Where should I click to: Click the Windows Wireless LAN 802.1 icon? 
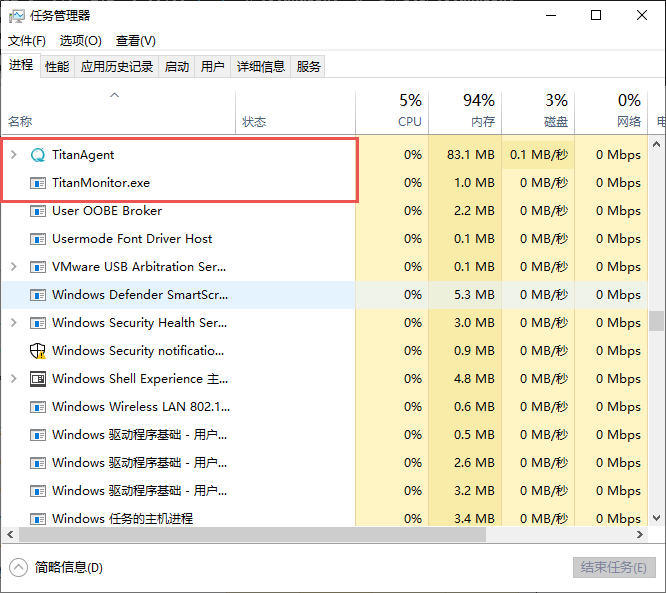pyautogui.click(x=38, y=407)
